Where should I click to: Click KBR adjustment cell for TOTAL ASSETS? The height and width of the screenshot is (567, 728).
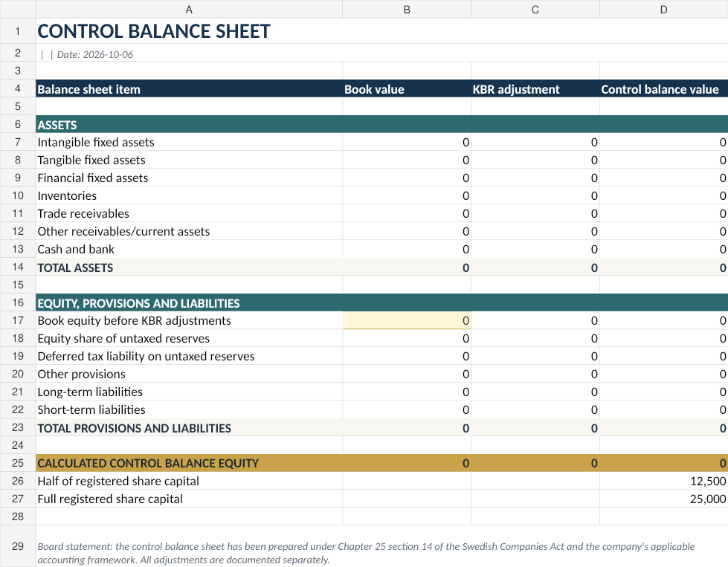pos(535,268)
